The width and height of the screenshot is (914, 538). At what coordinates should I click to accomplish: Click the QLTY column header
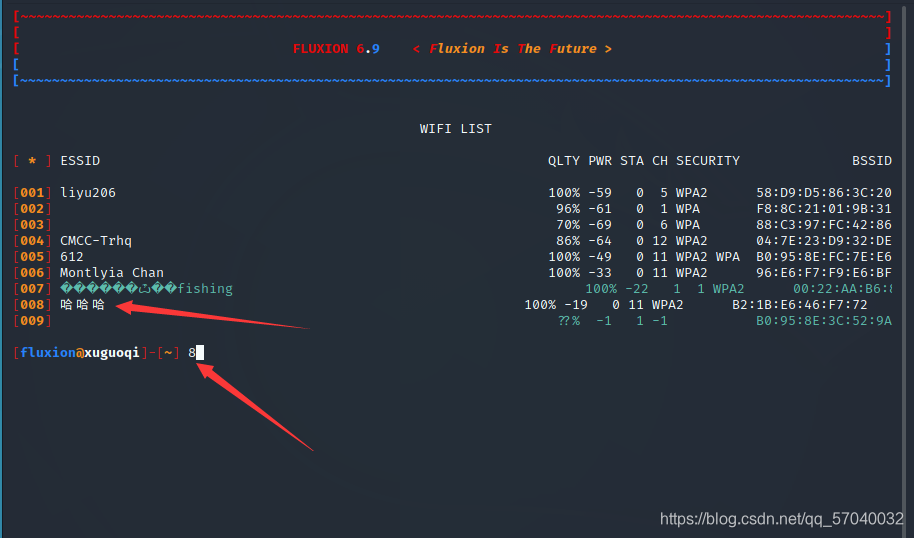pyautogui.click(x=564, y=161)
